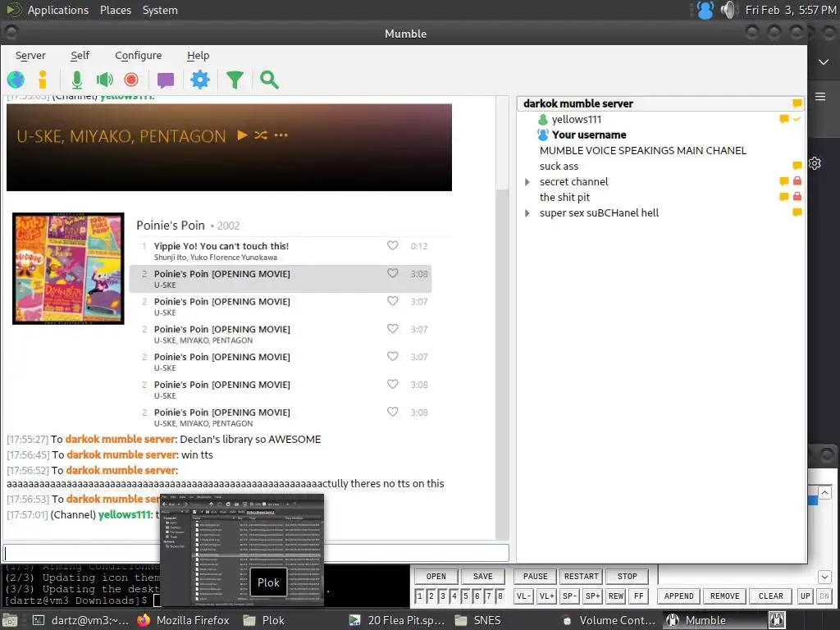The width and height of the screenshot is (840, 630).
Task: Click comment icon on darkok mumble server row
Action: tap(797, 103)
